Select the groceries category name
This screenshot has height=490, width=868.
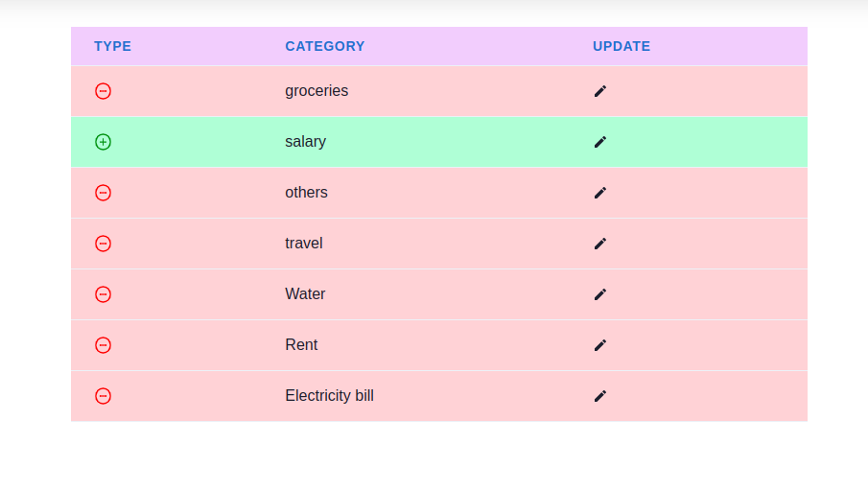[317, 91]
